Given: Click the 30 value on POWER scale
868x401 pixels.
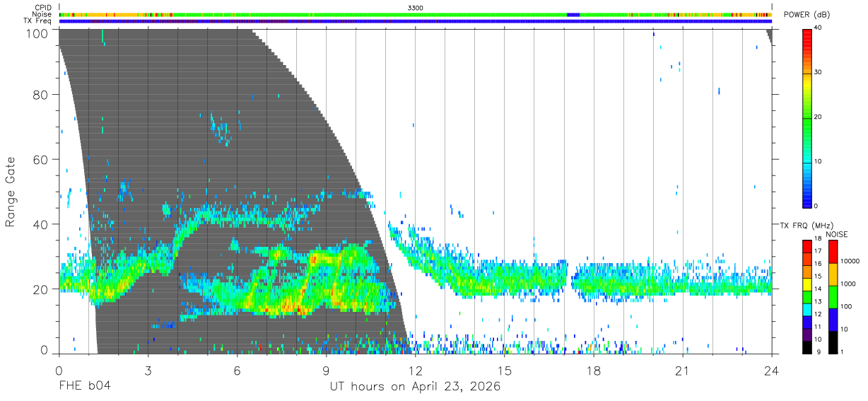Looking at the screenshot, I should pos(819,72).
